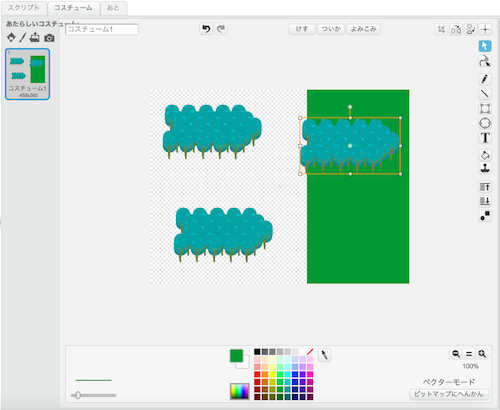This screenshot has width=500, height=410.
Task: Click the upper-left tree group on canvas
Action: coord(212,132)
